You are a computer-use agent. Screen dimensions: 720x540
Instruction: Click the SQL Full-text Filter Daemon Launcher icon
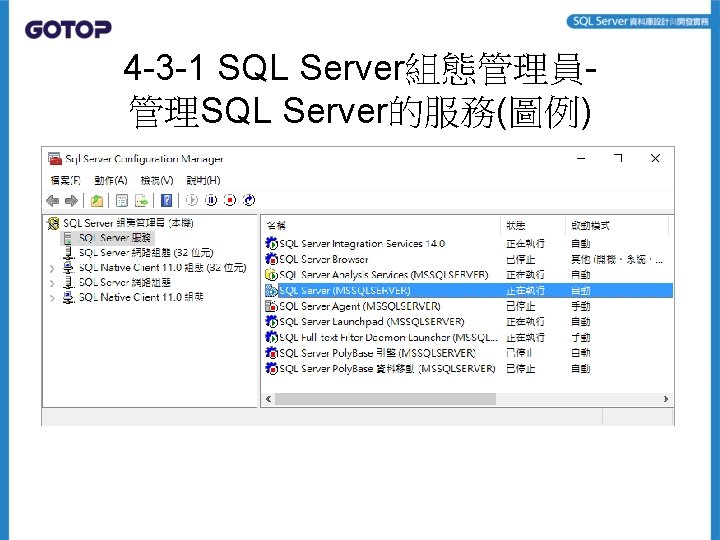pyautogui.click(x=271, y=337)
